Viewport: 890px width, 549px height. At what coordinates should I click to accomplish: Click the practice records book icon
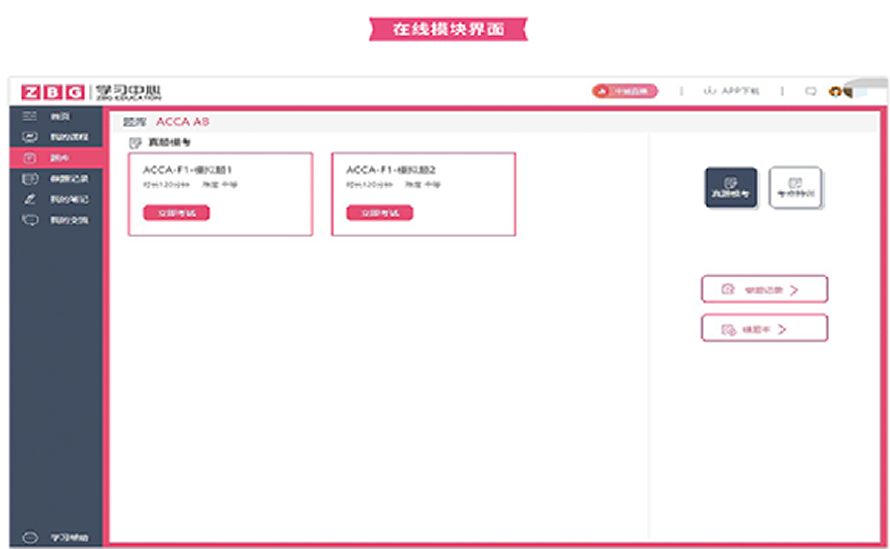pos(30,179)
